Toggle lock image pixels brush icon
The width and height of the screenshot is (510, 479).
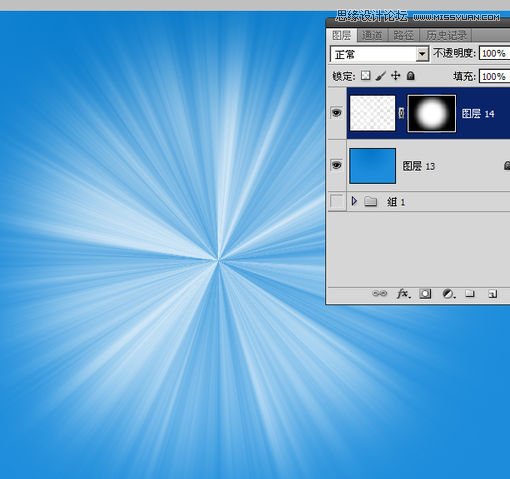click(x=380, y=76)
